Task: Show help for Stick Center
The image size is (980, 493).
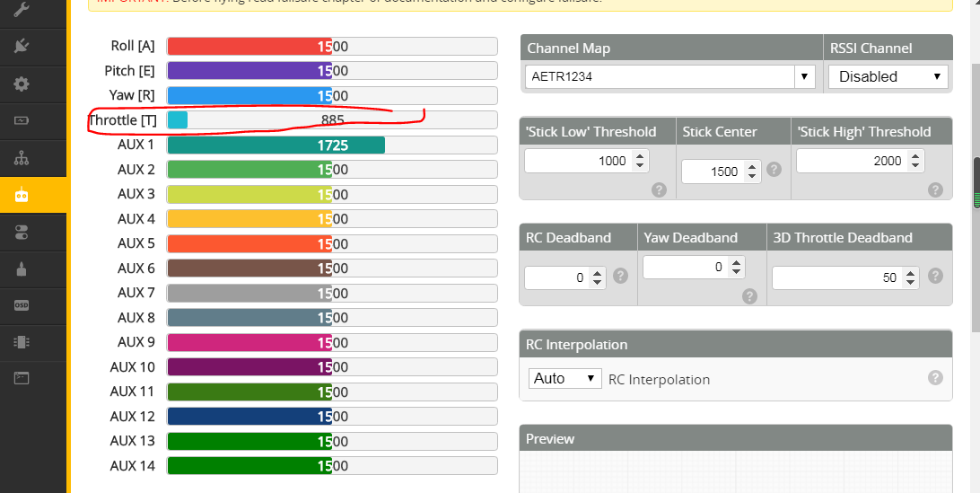Action: point(774,170)
